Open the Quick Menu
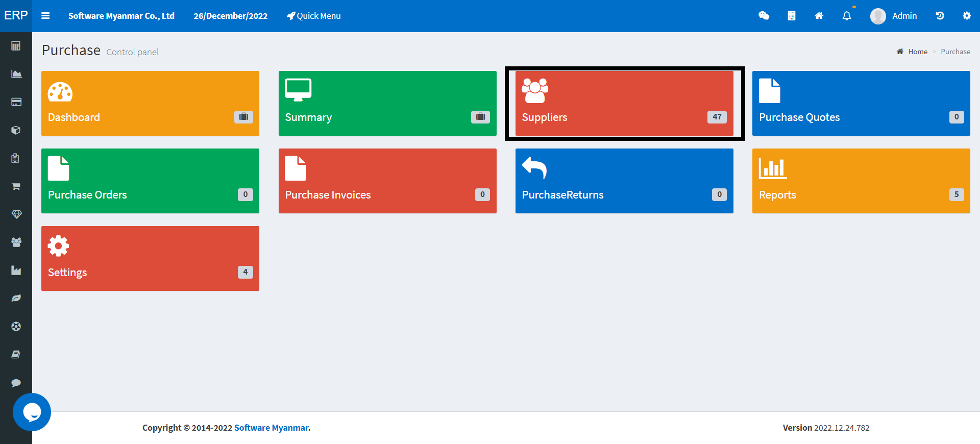Image resolution: width=980 pixels, height=444 pixels. click(313, 16)
